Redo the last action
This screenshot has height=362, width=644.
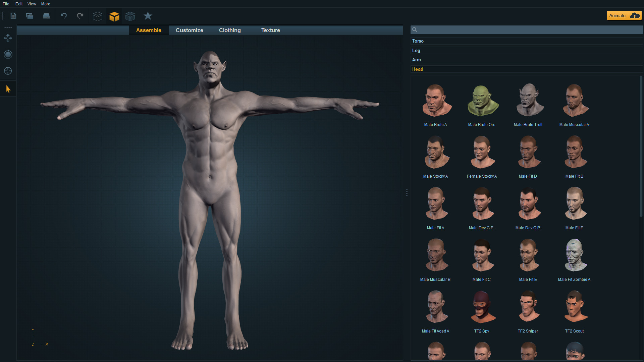(x=80, y=16)
